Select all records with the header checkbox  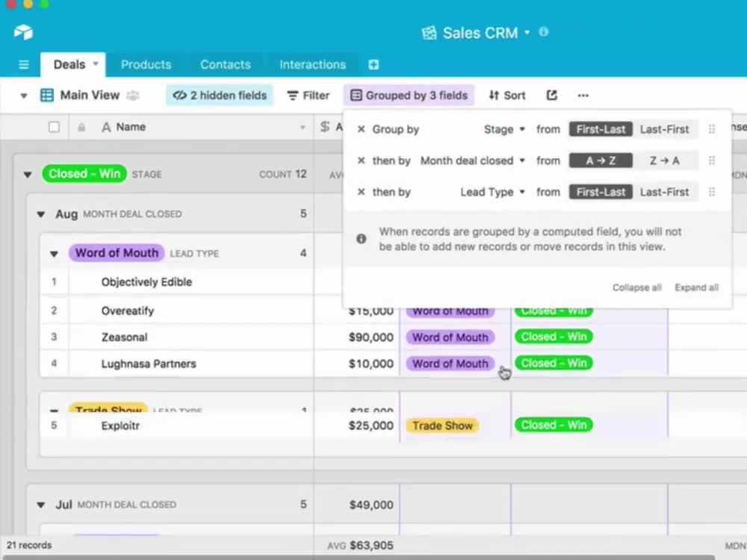coord(53,126)
